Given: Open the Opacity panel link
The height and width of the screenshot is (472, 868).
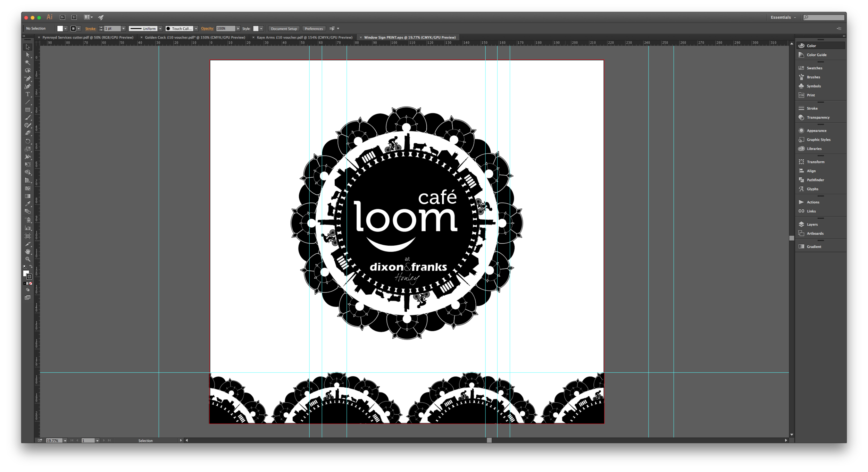Looking at the screenshot, I should 207,28.
